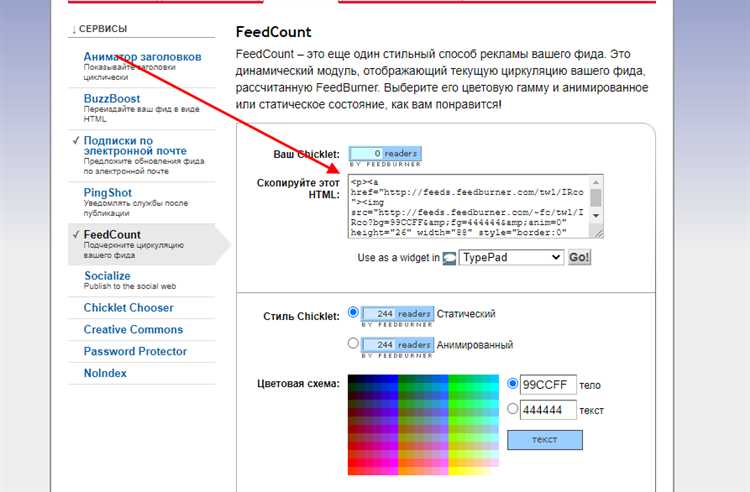Image resolution: width=750 pixels, height=492 pixels.
Task: Click the Цветовая схема label
Action: pos(298,383)
